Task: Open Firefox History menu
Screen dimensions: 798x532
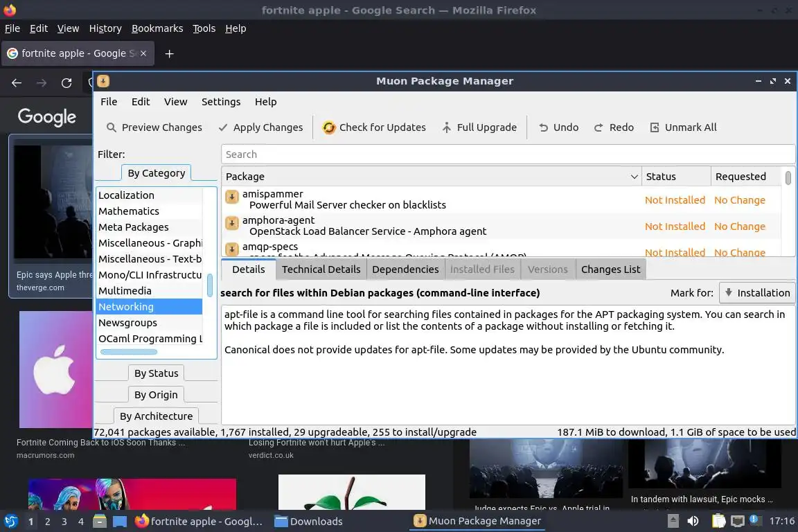Action: (x=105, y=28)
